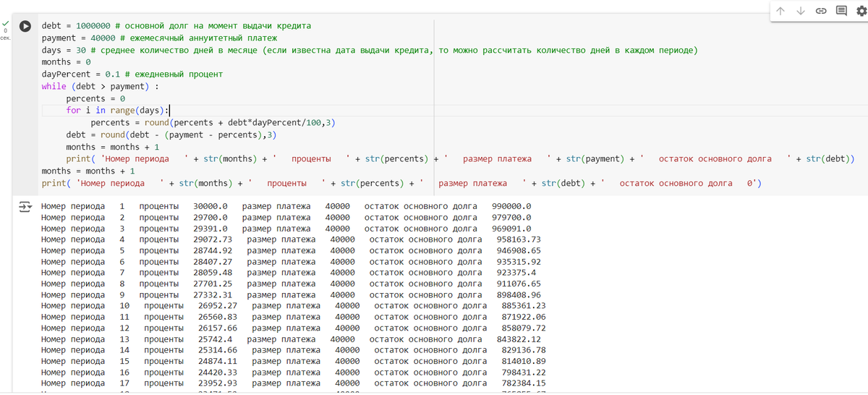The image size is (868, 395).
Task: Click the 'days = 30' code line
Action: point(370,50)
